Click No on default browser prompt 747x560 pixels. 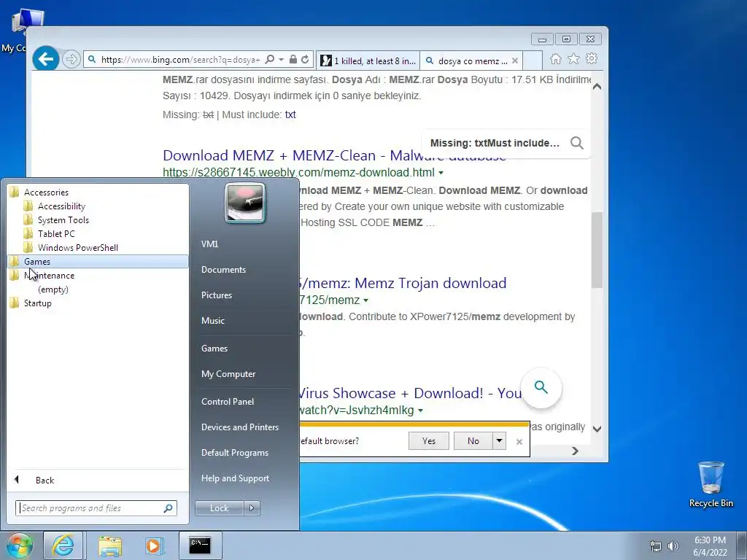[473, 441]
